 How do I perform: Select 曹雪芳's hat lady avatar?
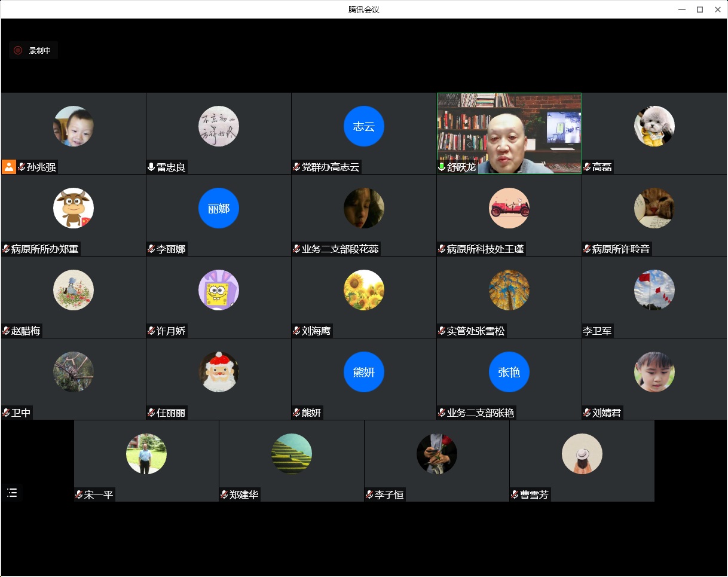pos(582,454)
